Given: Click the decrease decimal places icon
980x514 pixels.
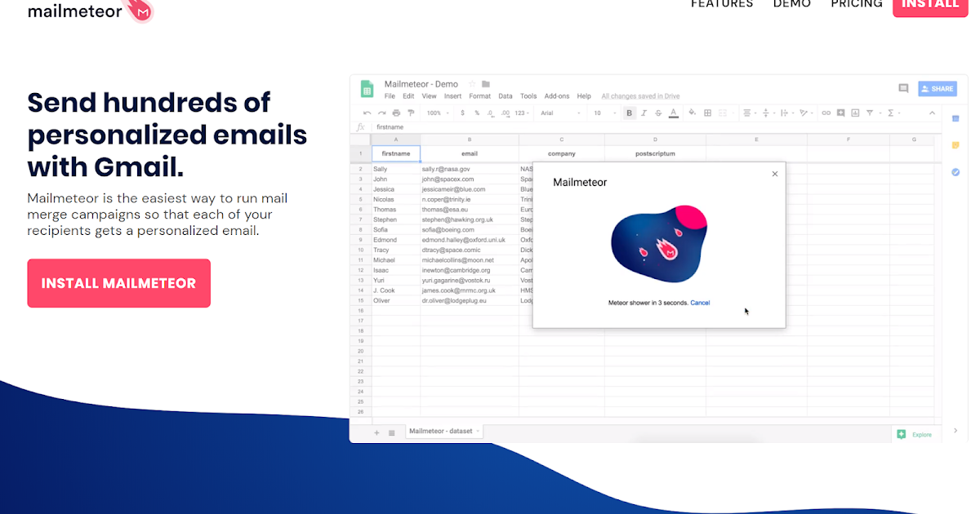Looking at the screenshot, I should (491, 113).
